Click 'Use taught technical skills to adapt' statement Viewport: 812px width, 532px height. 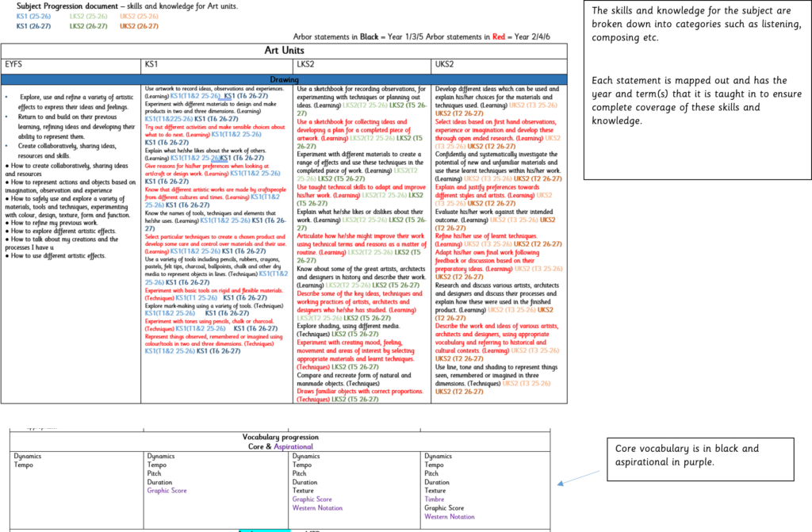click(362, 195)
